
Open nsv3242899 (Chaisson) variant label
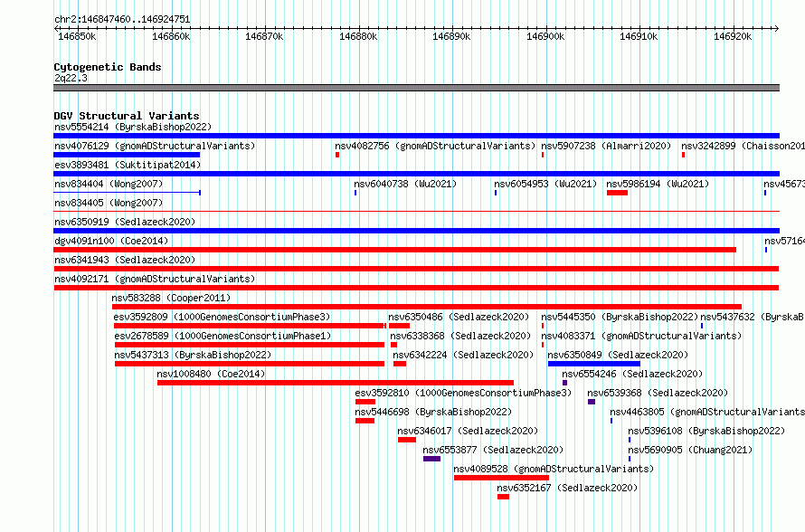(x=743, y=146)
